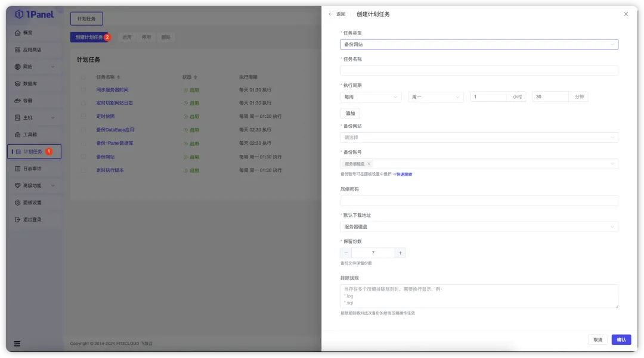Click the back arrow beside 返回
The width and height of the screenshot is (644, 358).
point(330,14)
